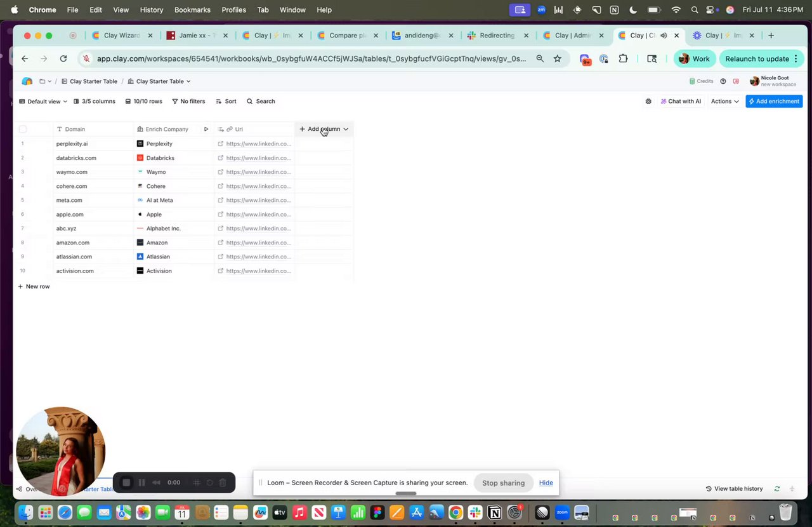This screenshot has width=812, height=527.
Task: Click the zoom magnifier in address bar
Action: pos(540,59)
